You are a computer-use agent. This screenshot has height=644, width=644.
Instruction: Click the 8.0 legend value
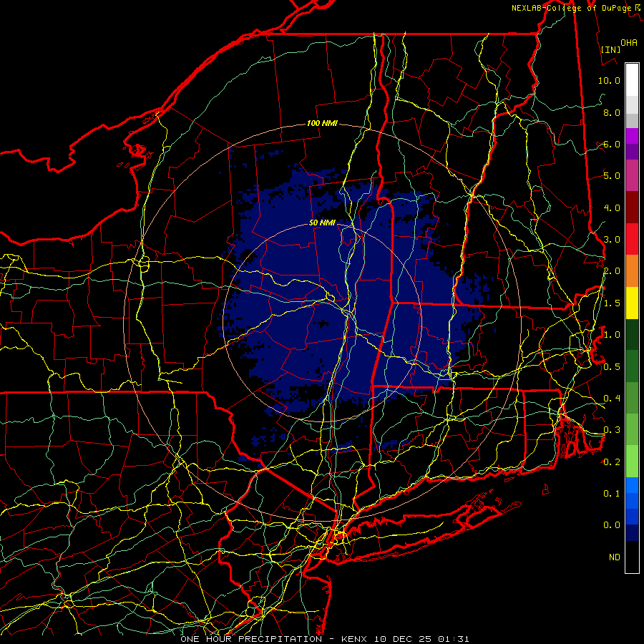point(612,112)
